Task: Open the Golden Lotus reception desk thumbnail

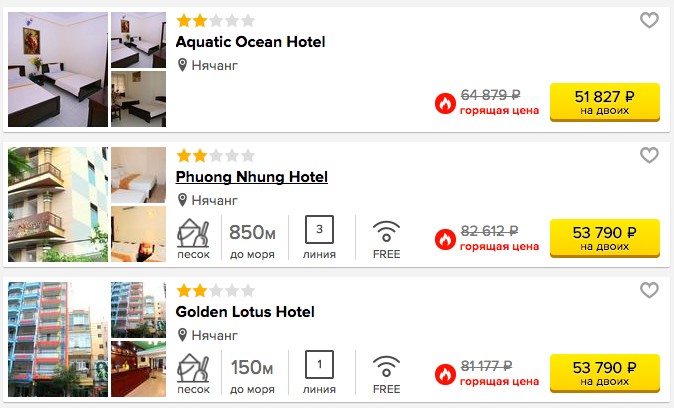Action: coord(138,369)
